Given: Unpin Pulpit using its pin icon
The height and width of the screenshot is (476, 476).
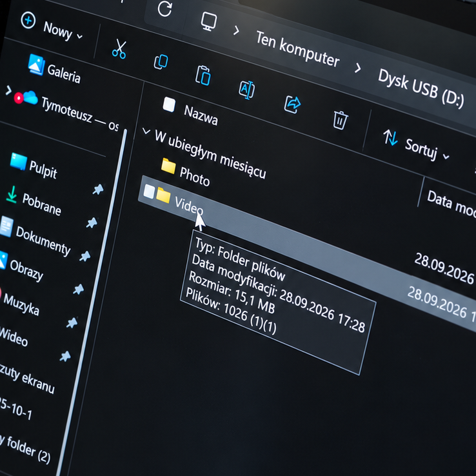Looking at the screenshot, I should pyautogui.click(x=98, y=190).
